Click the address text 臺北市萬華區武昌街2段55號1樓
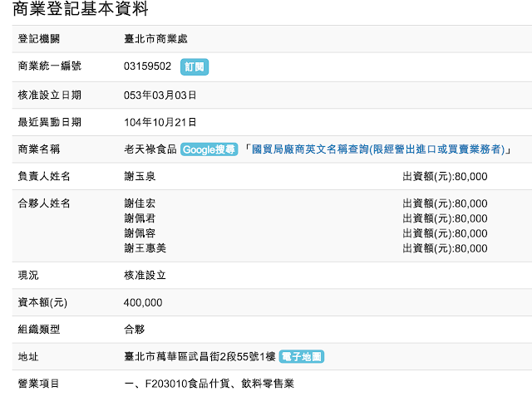 [199, 356]
